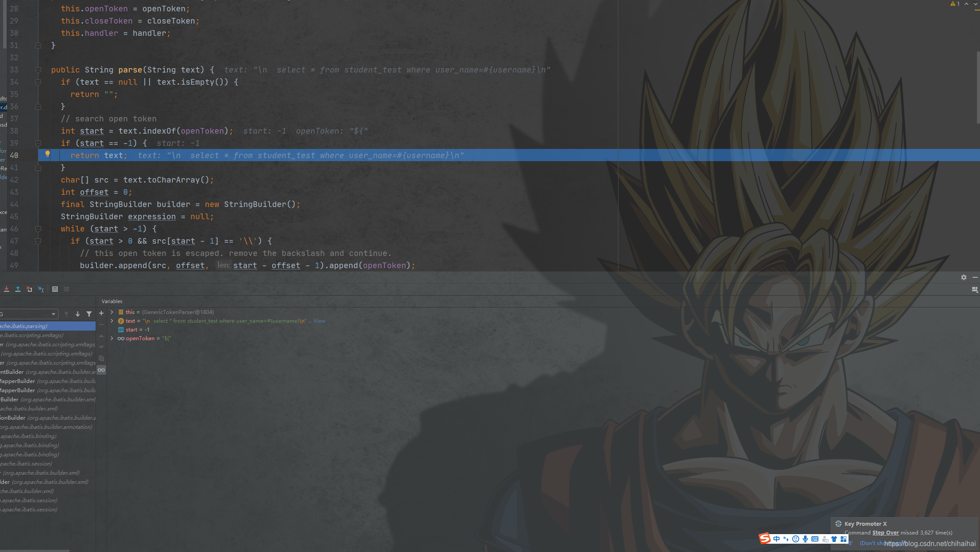Click the 'start = -1' variable row
This screenshot has height=552, width=980.
[x=138, y=330]
